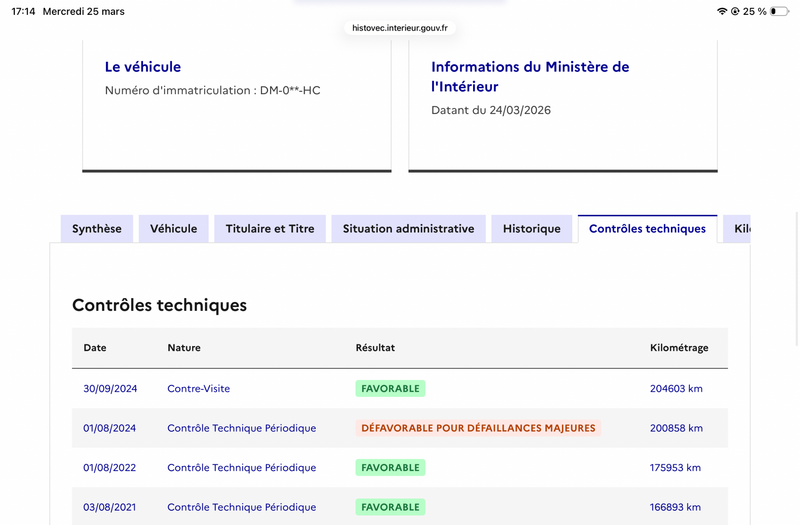
Task: Select the 204603 km value
Action: tap(676, 389)
